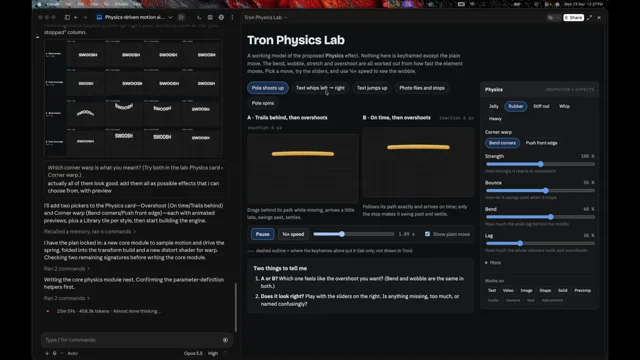This screenshot has width=640, height=360.
Task: Click the plus attach icon below input
Action: [x=47, y=353]
